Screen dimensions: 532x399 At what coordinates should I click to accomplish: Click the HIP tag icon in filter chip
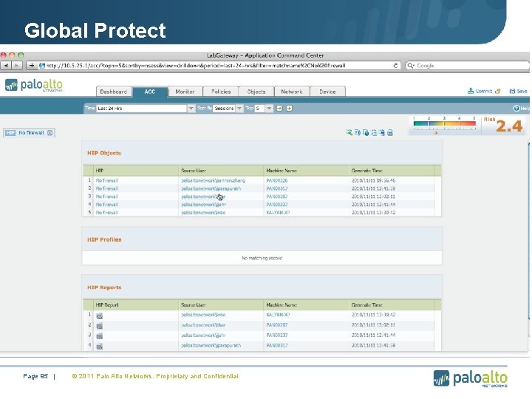pos(10,133)
